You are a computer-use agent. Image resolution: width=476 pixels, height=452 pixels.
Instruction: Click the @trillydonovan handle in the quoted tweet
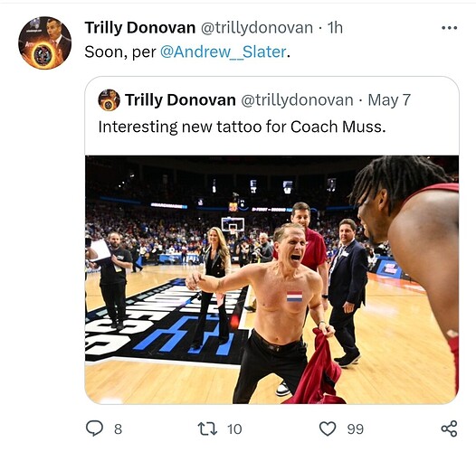297,100
